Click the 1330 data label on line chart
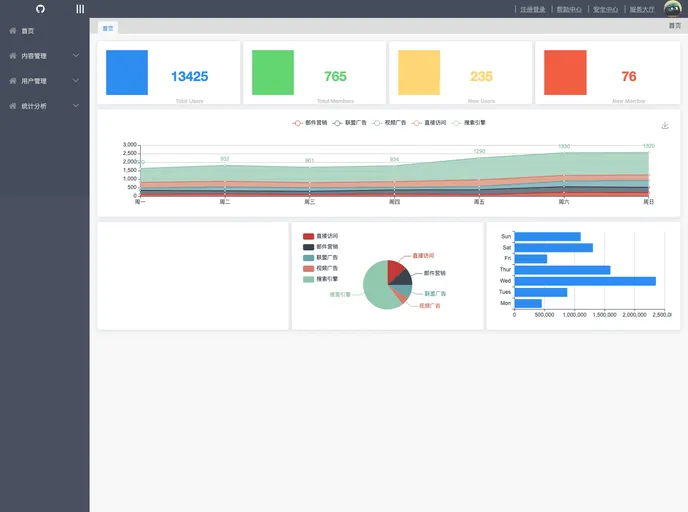688x512 pixels. point(564,146)
